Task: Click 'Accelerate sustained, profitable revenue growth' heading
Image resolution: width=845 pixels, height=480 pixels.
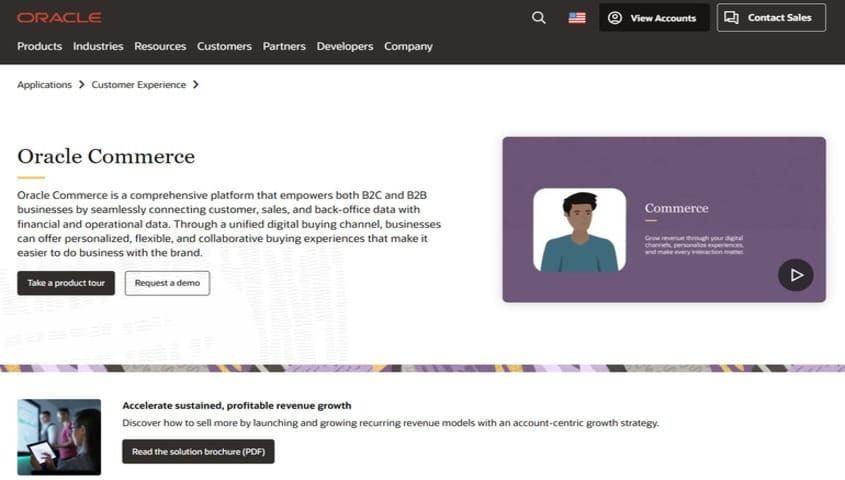Action: click(237, 406)
